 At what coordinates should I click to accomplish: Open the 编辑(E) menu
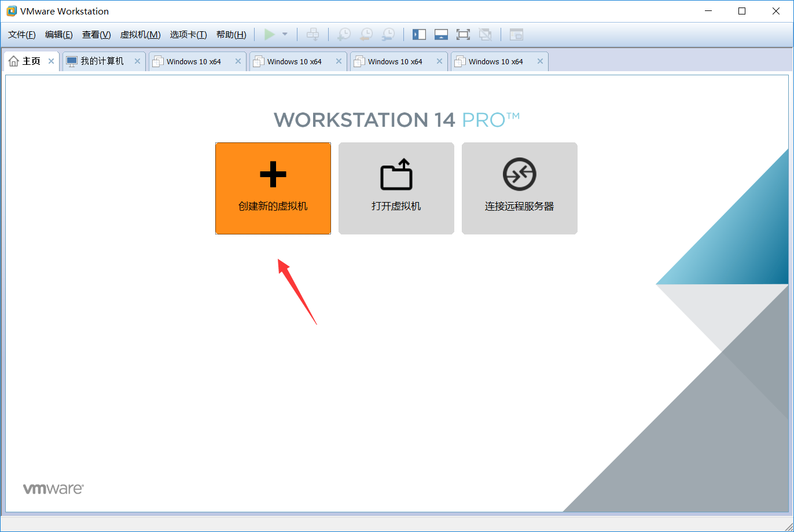59,35
